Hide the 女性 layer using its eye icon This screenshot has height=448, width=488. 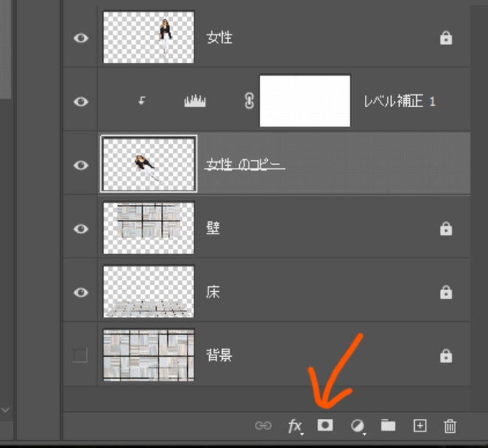pos(81,38)
